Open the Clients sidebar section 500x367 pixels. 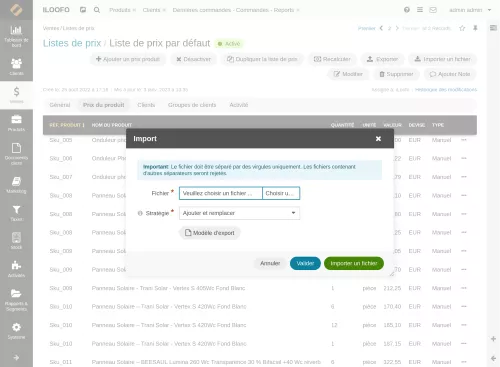(16, 67)
